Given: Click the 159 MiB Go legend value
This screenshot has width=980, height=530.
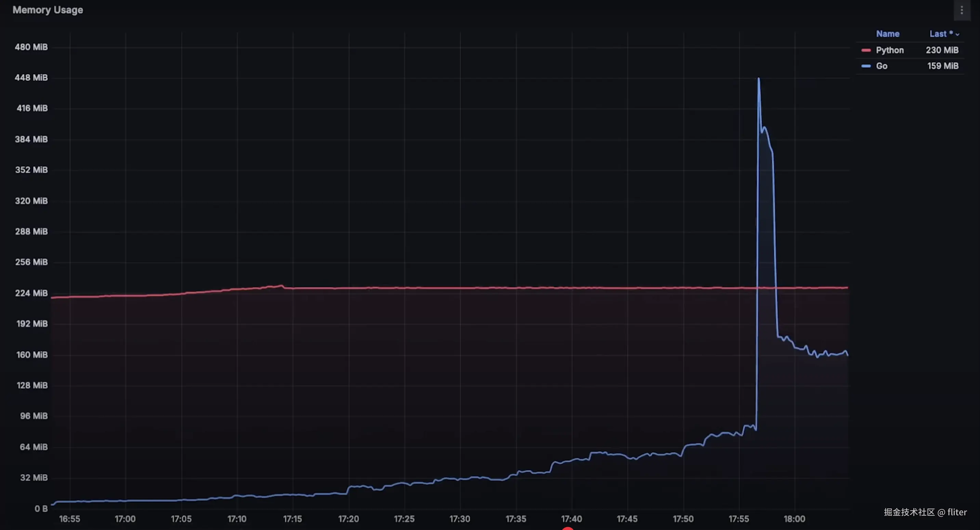Looking at the screenshot, I should 943,66.
